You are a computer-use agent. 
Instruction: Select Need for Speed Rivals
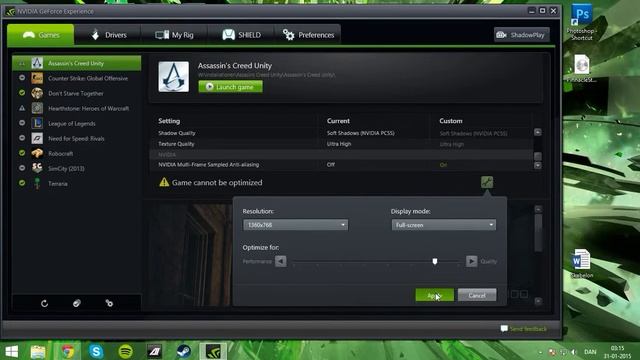[x=77, y=139]
